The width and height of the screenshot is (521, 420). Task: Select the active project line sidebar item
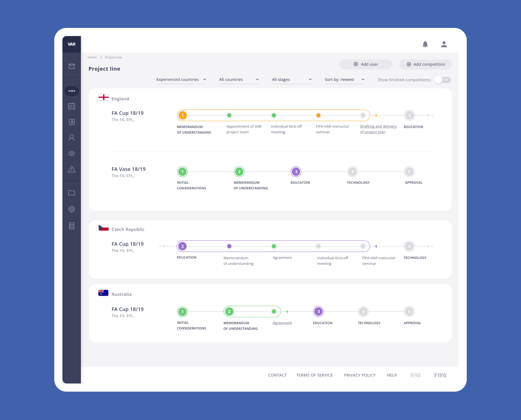pyautogui.click(x=72, y=91)
